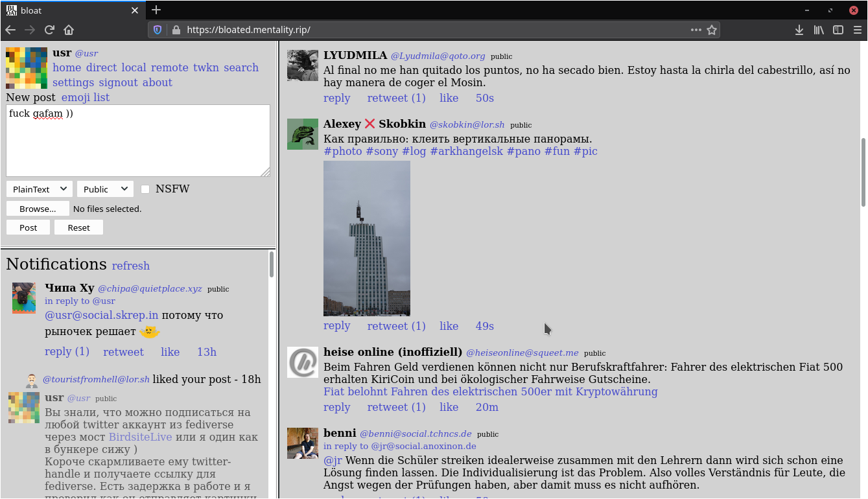Open Alexey Skobkin's dinosaur avatar
This screenshot has width=868, height=499.
(303, 134)
